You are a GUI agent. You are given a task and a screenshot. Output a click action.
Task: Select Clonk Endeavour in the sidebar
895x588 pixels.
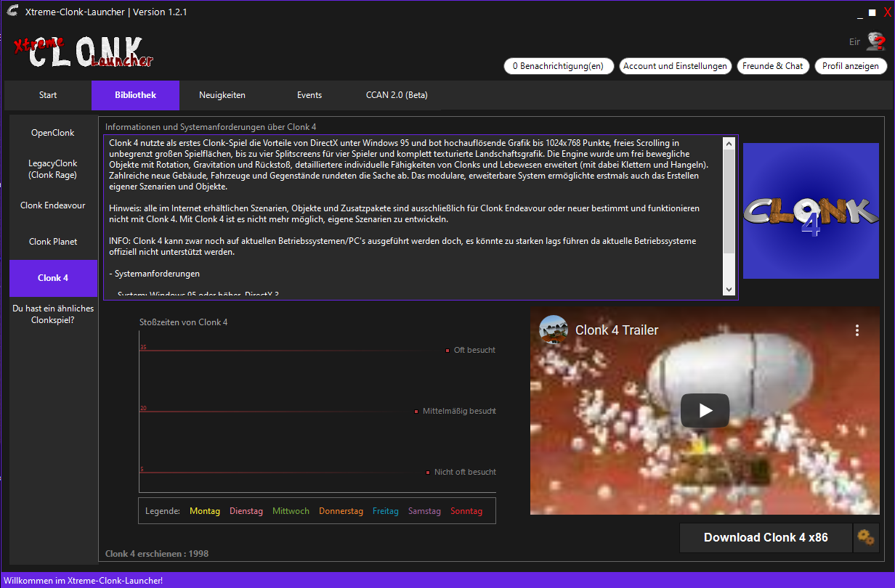(x=53, y=205)
